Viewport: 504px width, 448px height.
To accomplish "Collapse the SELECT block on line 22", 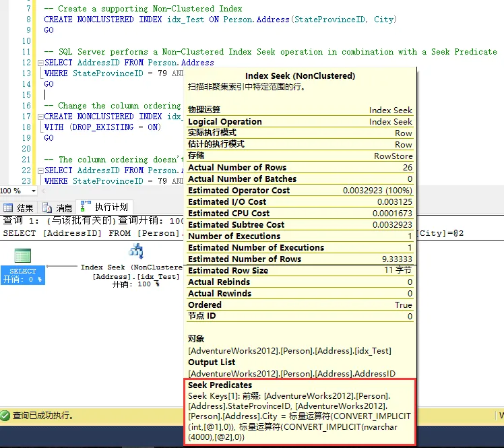I will (x=40, y=170).
